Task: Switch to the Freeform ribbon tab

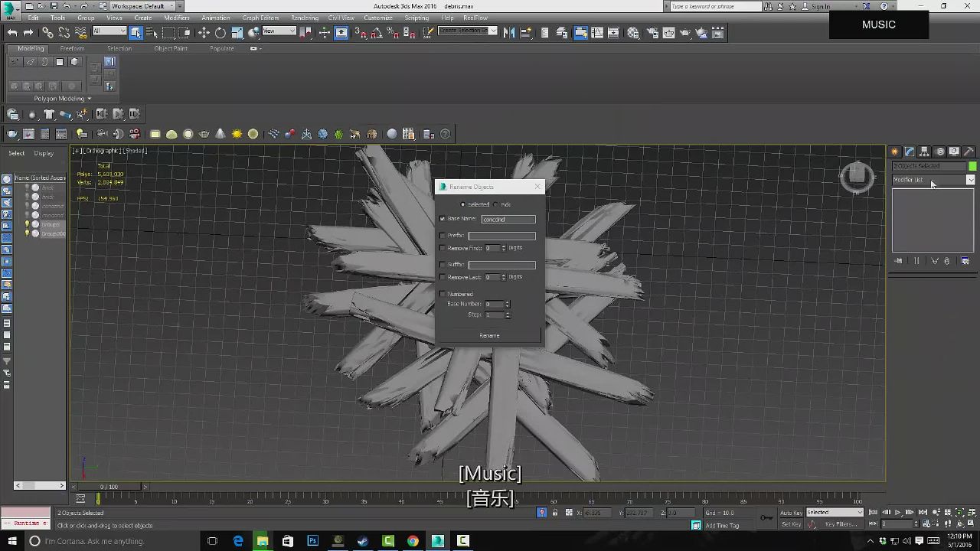Action: tap(72, 48)
